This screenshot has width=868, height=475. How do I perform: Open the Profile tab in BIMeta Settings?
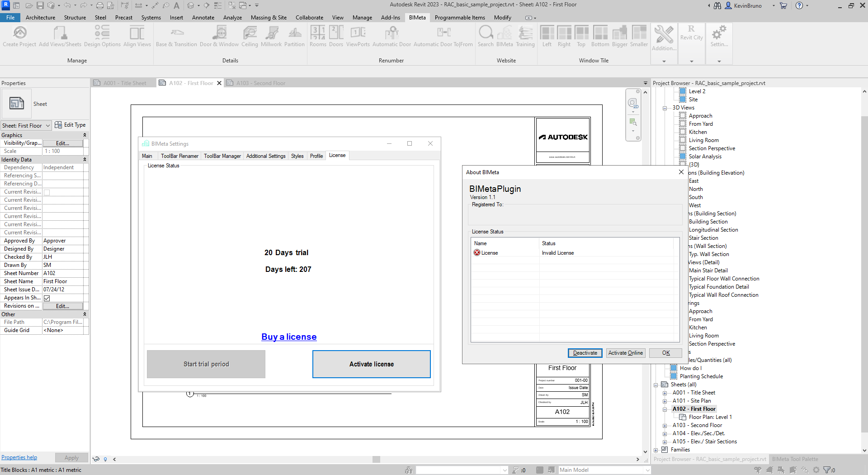[x=316, y=156]
